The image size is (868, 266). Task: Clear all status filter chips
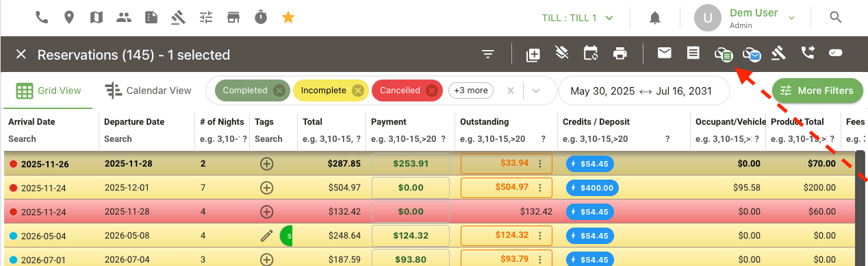pyautogui.click(x=510, y=90)
